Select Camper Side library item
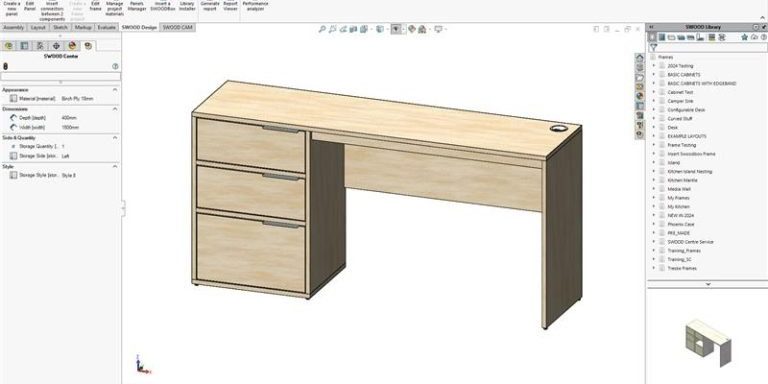Screen dimensions: 768x384 point(680,101)
